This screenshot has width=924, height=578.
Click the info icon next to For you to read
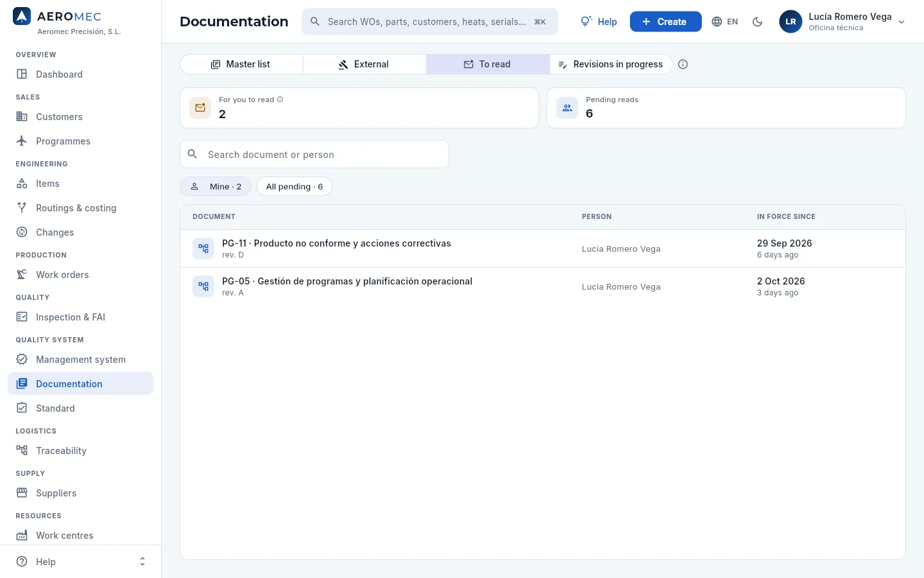[x=280, y=100]
